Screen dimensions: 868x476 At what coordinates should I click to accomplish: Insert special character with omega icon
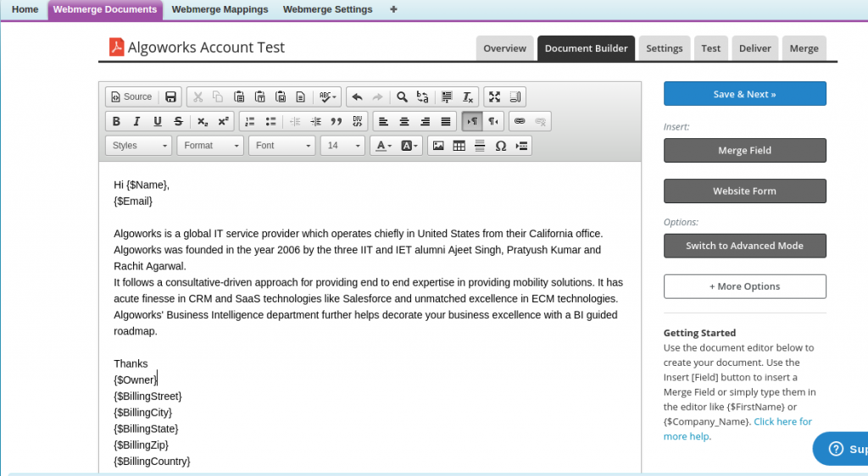(x=500, y=146)
